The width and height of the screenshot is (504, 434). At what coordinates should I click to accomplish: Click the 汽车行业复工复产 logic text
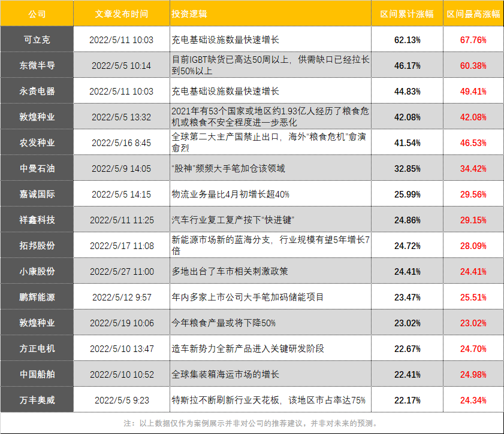(233, 220)
